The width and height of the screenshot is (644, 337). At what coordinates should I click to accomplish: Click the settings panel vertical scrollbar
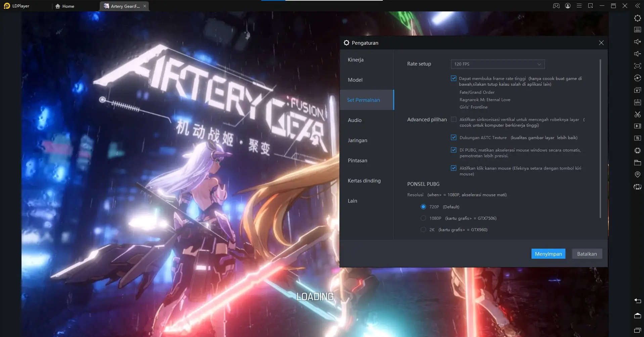tap(600, 138)
